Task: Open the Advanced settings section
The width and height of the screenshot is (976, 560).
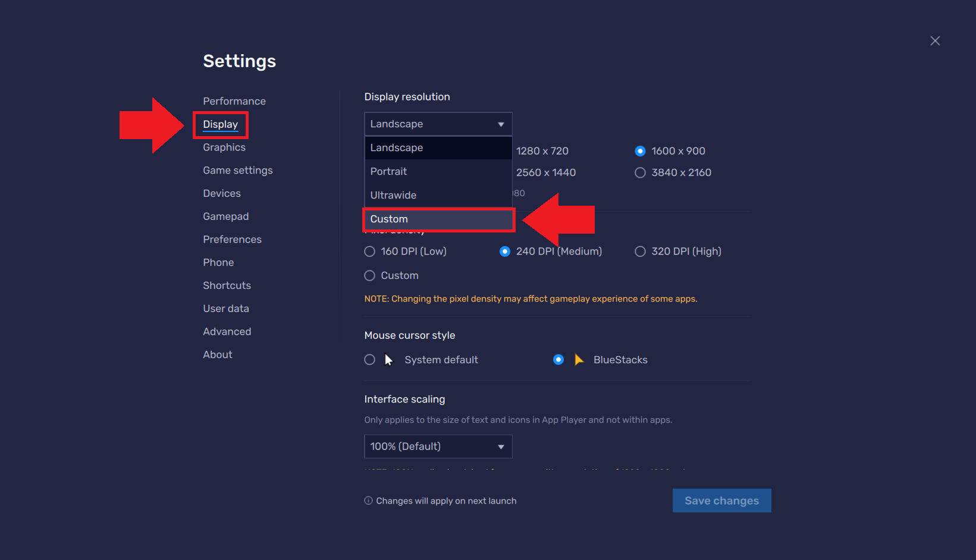Action: coord(227,332)
